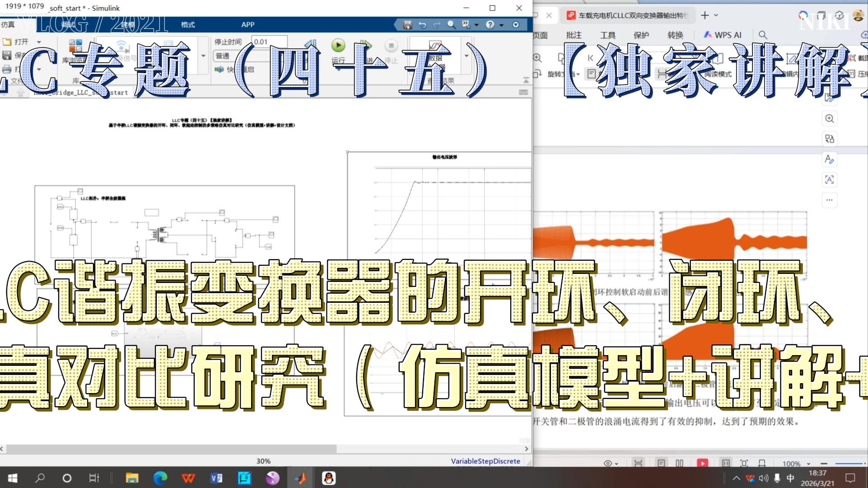Click the WPS search magnifier icon
The width and height of the screenshot is (868, 488).
763,35
